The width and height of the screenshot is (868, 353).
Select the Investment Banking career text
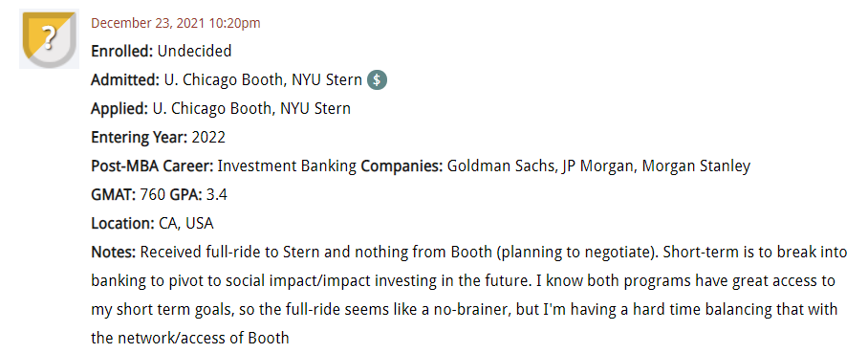click(x=287, y=165)
